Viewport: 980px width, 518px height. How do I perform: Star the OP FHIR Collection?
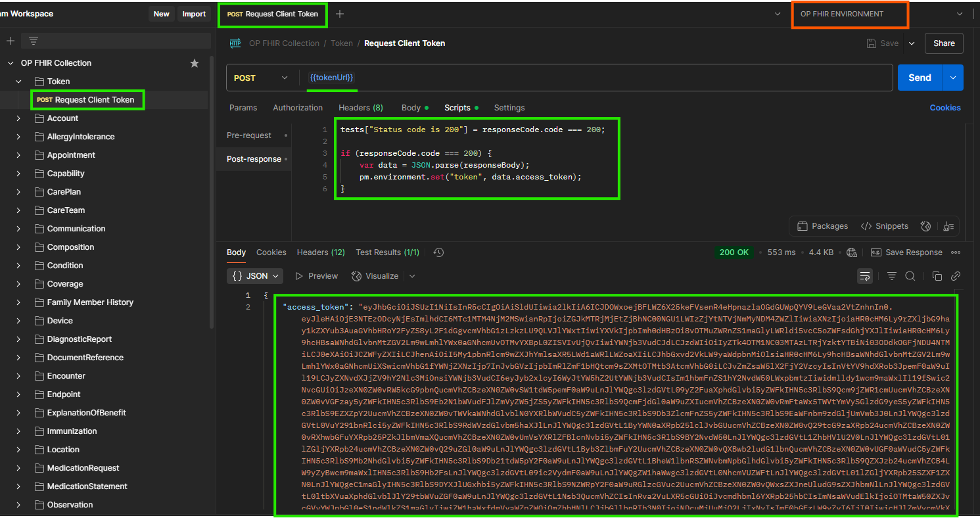tap(195, 63)
